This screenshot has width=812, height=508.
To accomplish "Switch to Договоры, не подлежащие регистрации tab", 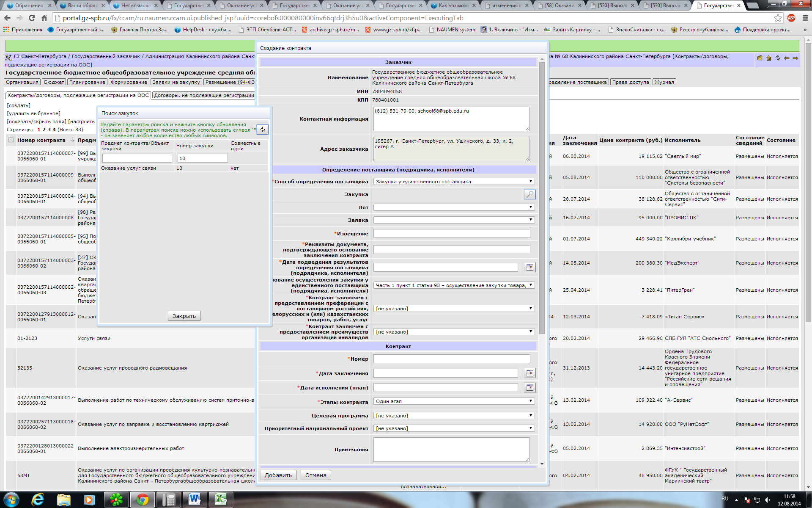I will [x=204, y=95].
